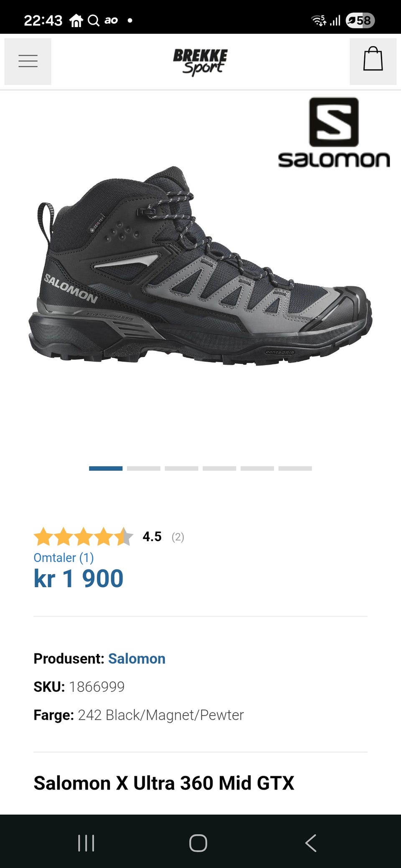The width and height of the screenshot is (401, 868).
Task: Tap the (2) ratings count
Action: [178, 537]
